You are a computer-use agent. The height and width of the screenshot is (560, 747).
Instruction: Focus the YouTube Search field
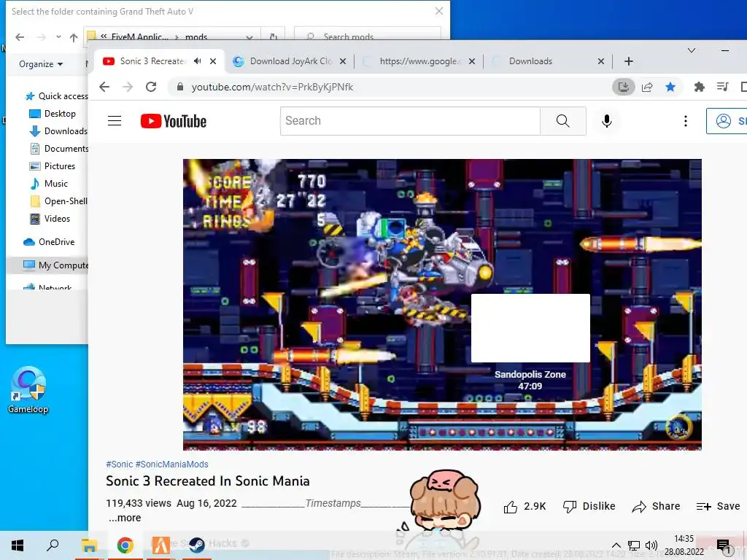[x=410, y=121]
